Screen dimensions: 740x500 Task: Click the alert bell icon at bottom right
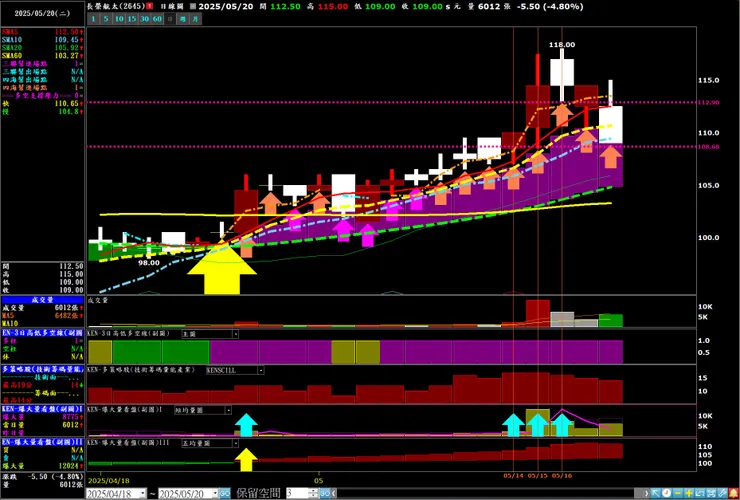coord(733,493)
